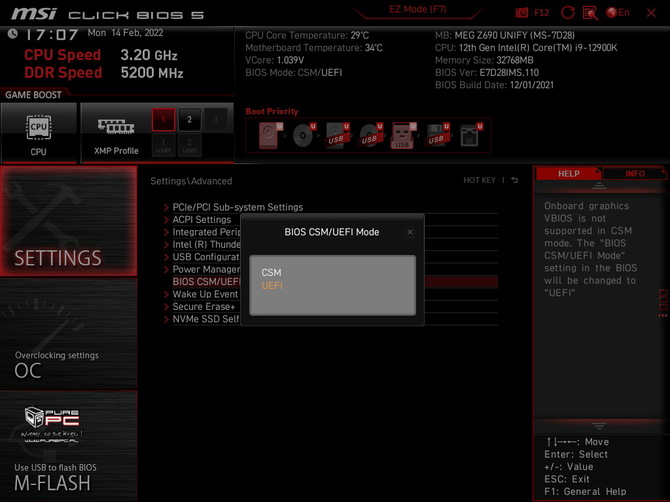
Task: Switch to the INFO tab
Action: (634, 174)
